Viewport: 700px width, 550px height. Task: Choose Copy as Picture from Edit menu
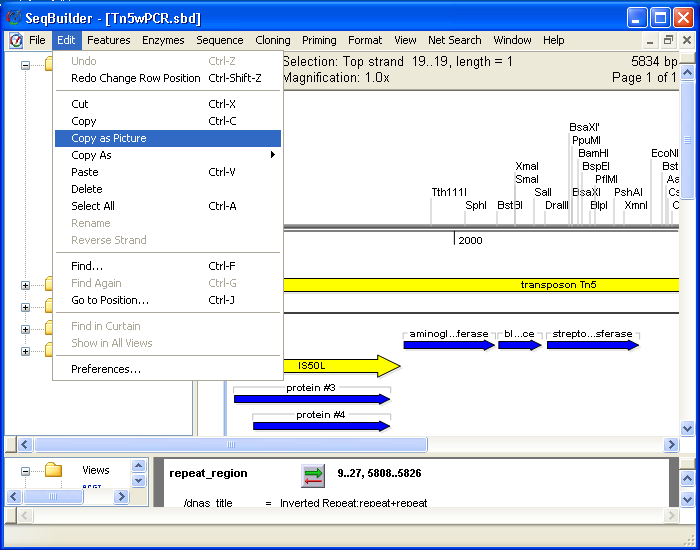[x=168, y=138]
